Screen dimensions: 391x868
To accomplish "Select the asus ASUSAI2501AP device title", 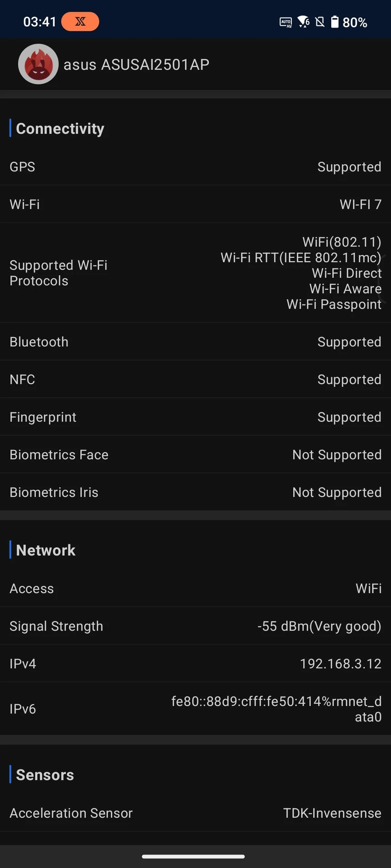I will pyautogui.click(x=136, y=65).
